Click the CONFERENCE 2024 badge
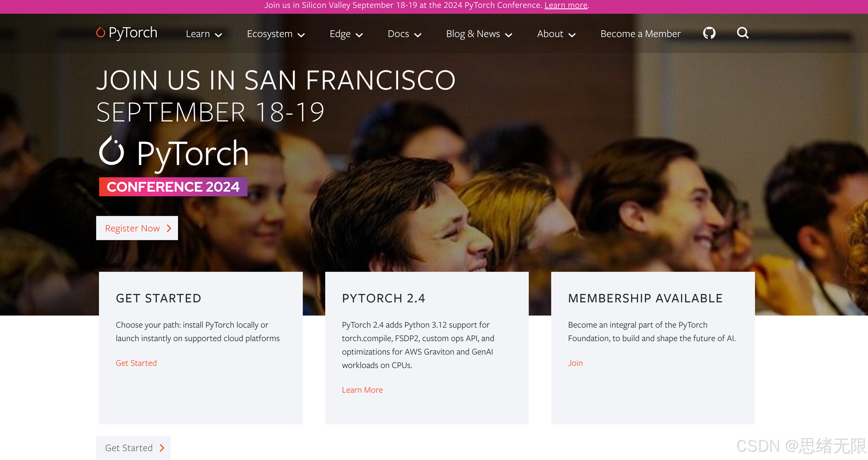The width and height of the screenshot is (868, 460). 173,187
